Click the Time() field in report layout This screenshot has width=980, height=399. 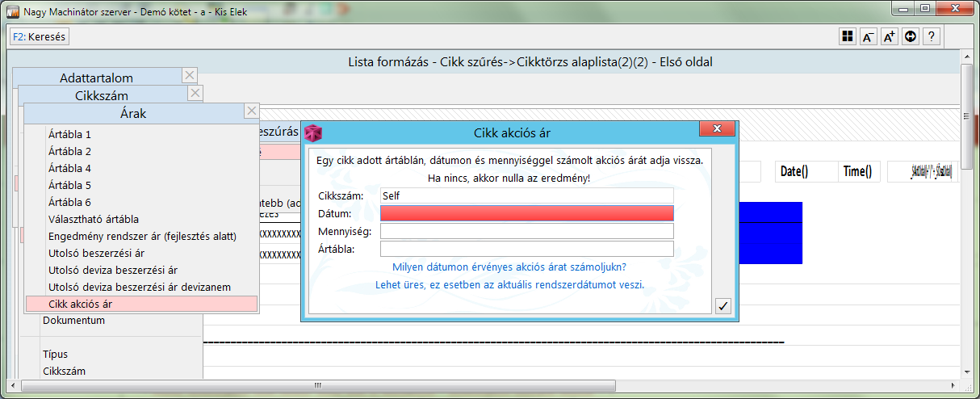(x=858, y=171)
